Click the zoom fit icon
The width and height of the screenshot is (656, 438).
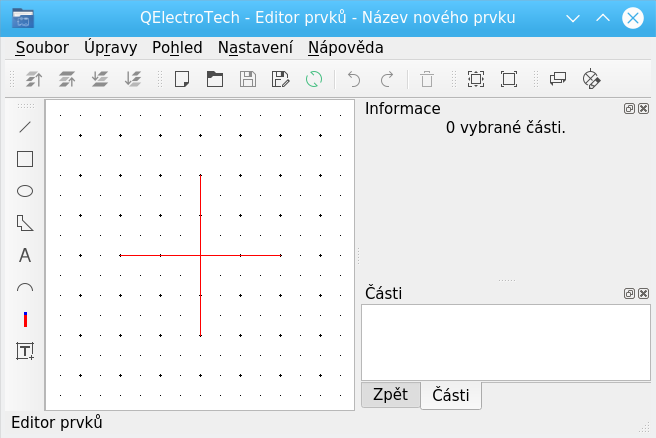point(476,79)
